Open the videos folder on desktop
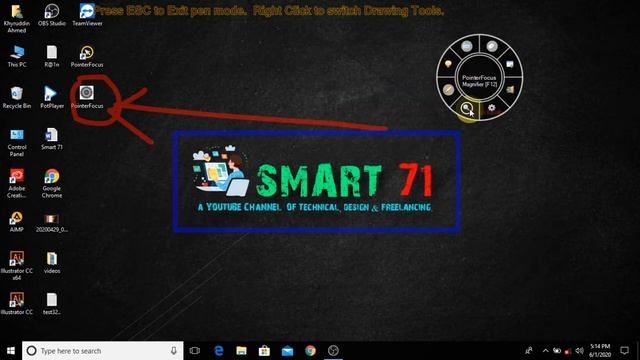The height and width of the screenshot is (360, 640). pyautogui.click(x=52, y=262)
